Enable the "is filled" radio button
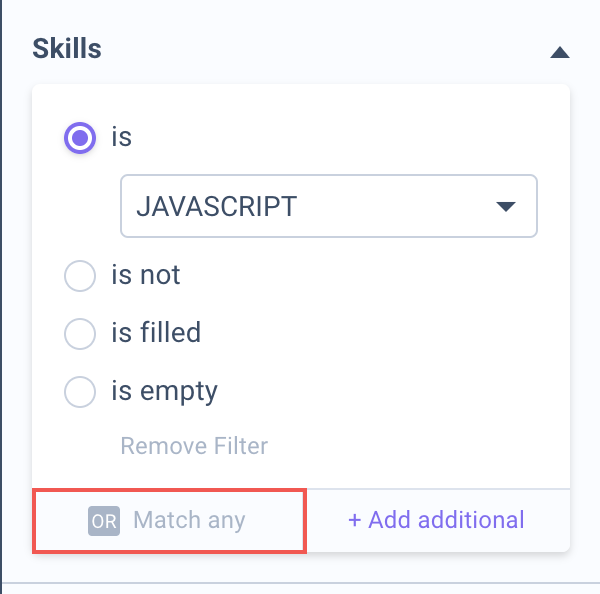Viewport: 600px width, 594px height. 80,333
